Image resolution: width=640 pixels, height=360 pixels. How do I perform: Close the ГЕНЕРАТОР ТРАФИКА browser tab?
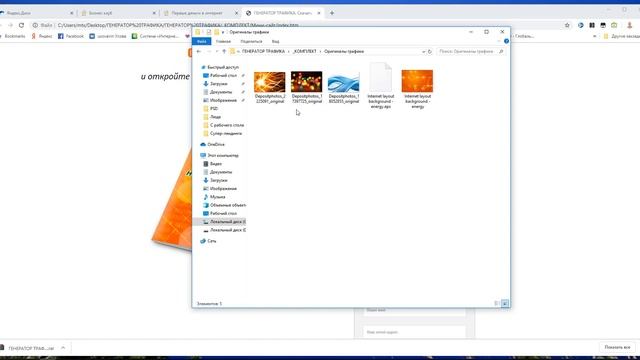pos(319,13)
